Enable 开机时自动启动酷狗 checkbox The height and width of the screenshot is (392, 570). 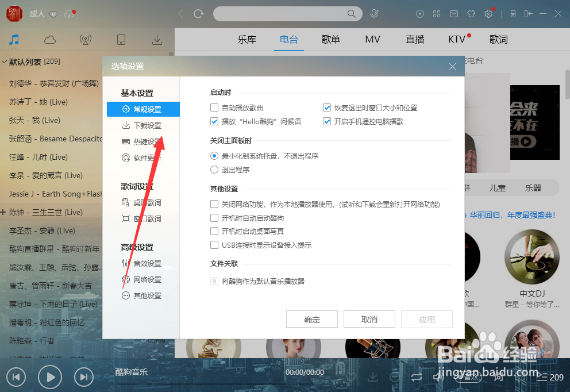[214, 218]
